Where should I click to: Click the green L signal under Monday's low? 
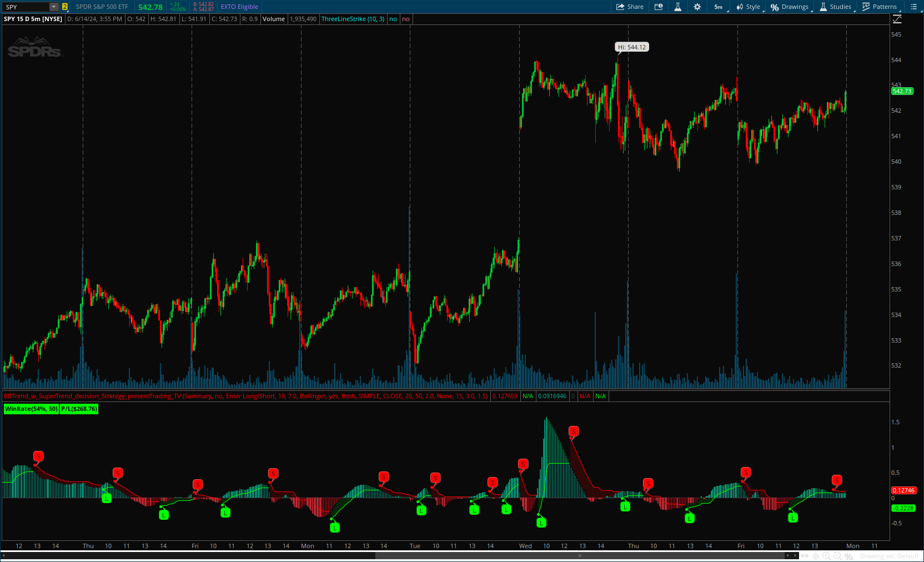click(x=335, y=528)
